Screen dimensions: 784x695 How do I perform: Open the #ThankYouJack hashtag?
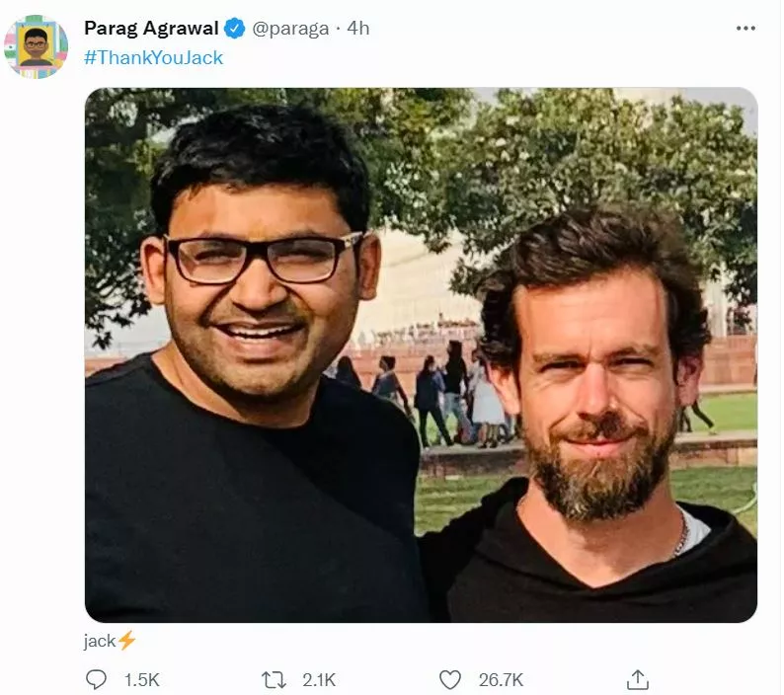pyautogui.click(x=153, y=57)
